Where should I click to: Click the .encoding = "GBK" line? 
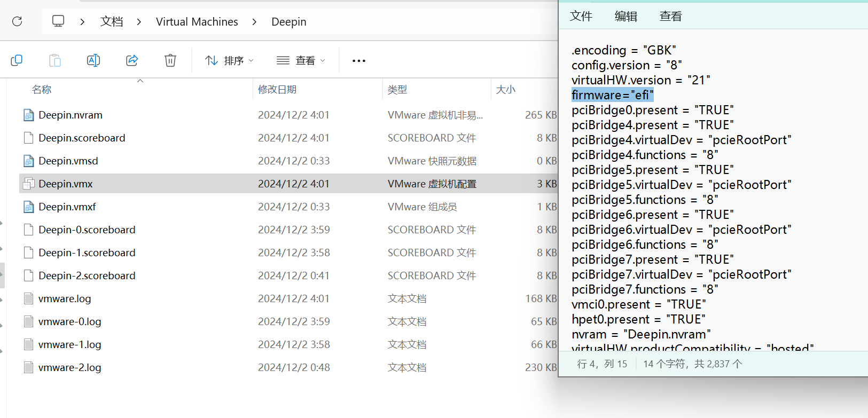(624, 50)
